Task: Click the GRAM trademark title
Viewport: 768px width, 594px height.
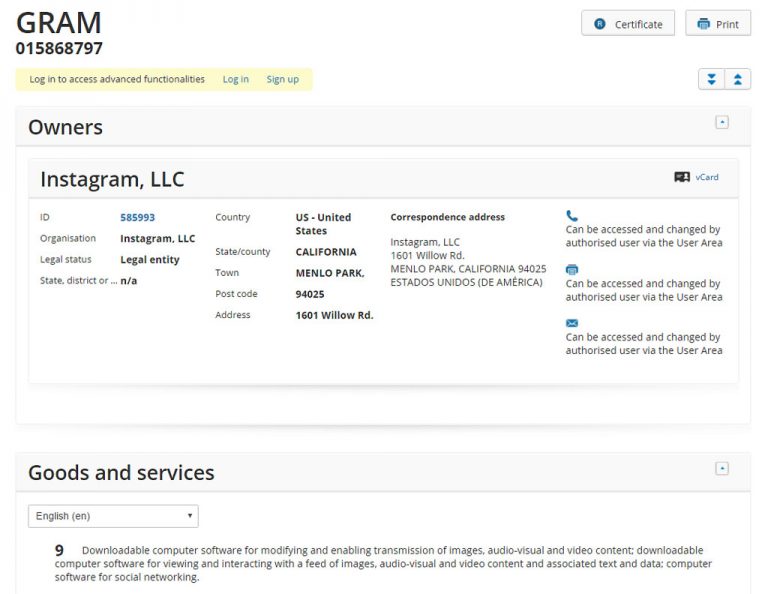Action: coord(59,23)
